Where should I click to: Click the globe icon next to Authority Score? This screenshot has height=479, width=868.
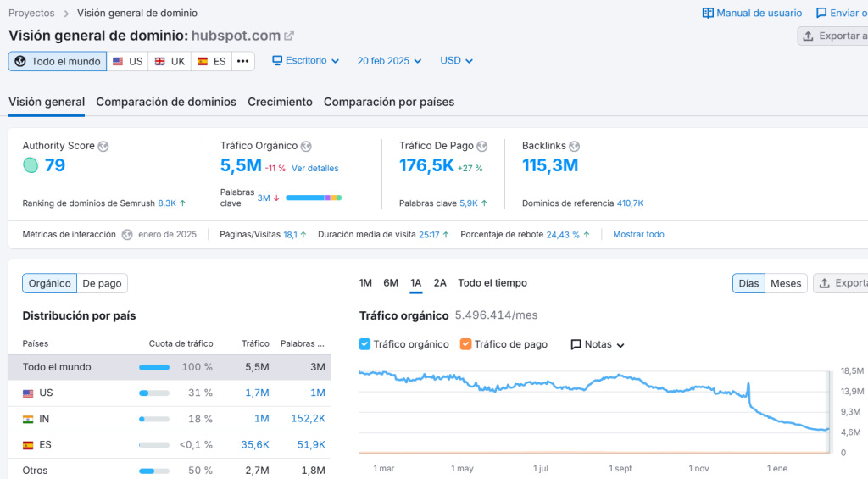point(103,146)
